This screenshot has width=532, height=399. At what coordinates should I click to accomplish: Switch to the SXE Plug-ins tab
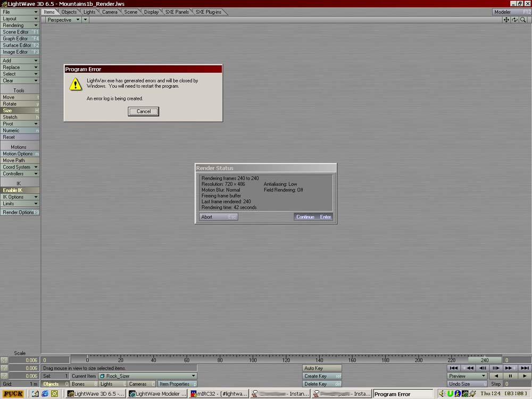(209, 12)
